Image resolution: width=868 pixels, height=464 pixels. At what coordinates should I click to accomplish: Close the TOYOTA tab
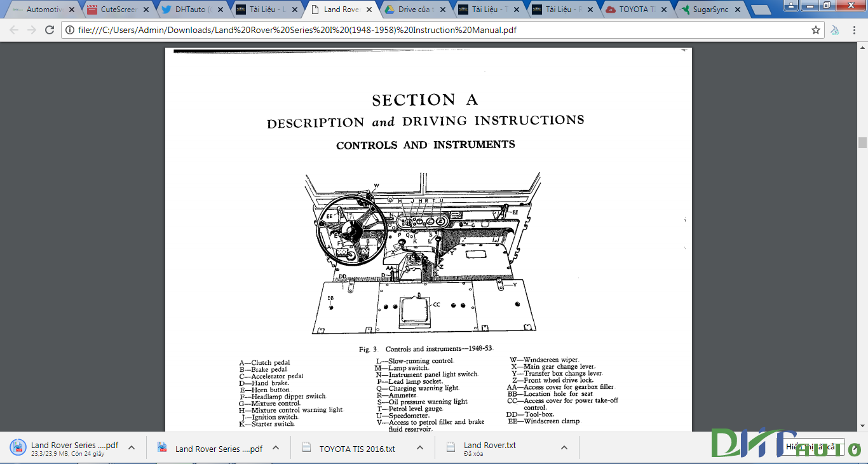[x=663, y=10]
